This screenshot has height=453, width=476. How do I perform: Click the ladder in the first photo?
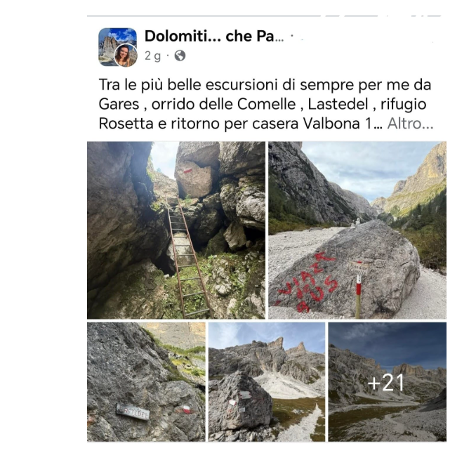(x=187, y=258)
